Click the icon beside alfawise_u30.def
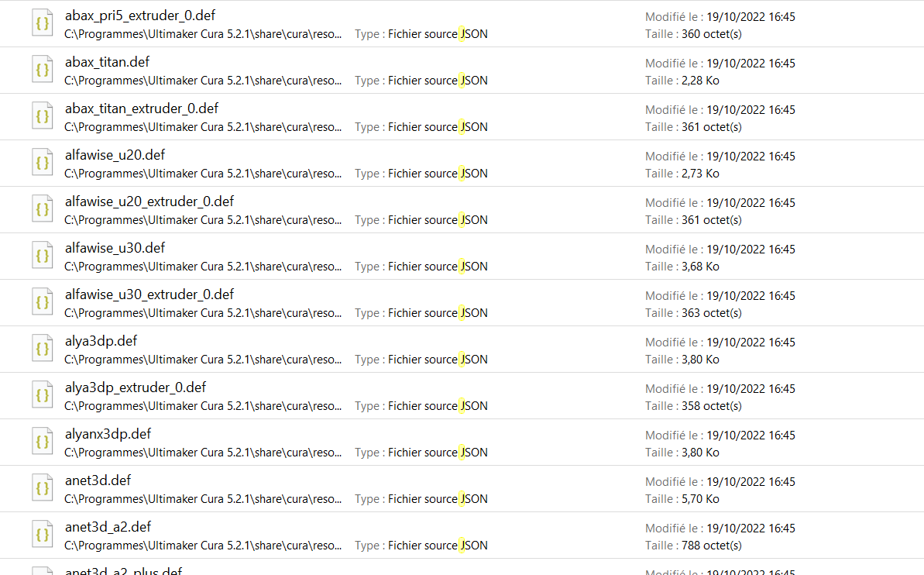924x575 pixels. coord(43,256)
